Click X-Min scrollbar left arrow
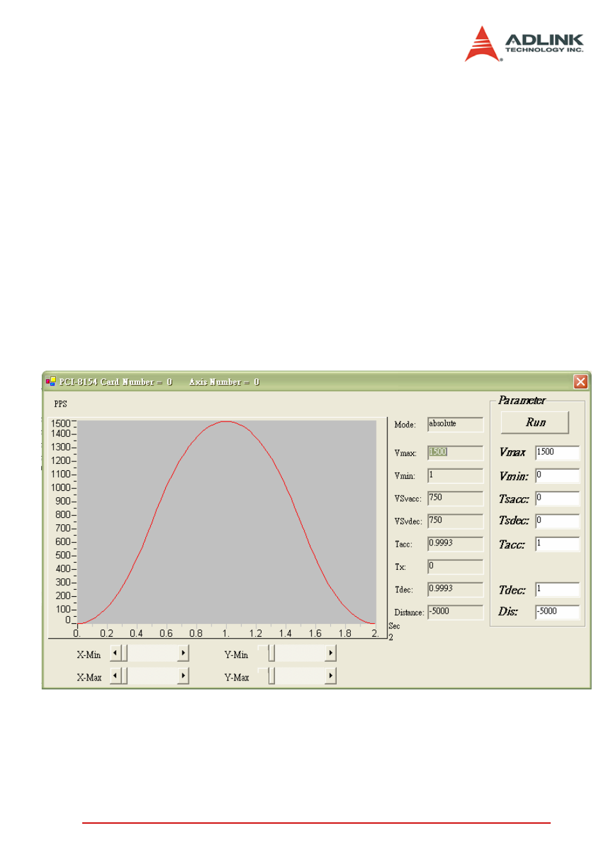 [x=115, y=653]
